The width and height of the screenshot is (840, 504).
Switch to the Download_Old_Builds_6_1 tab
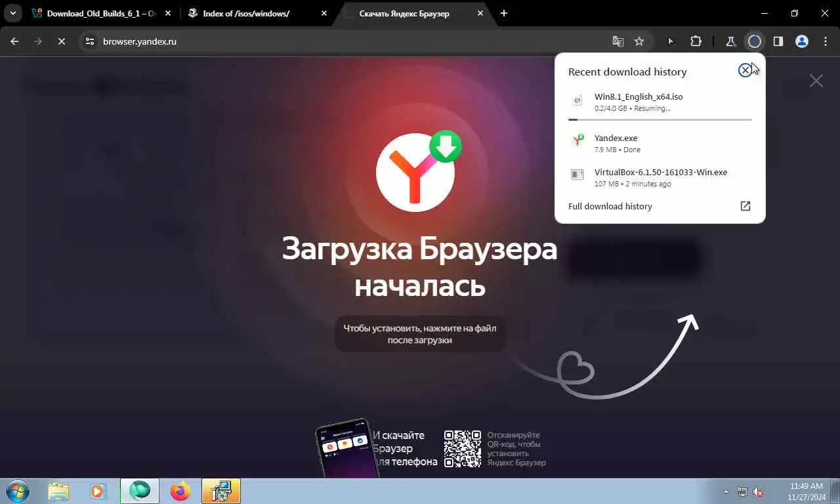(x=101, y=13)
